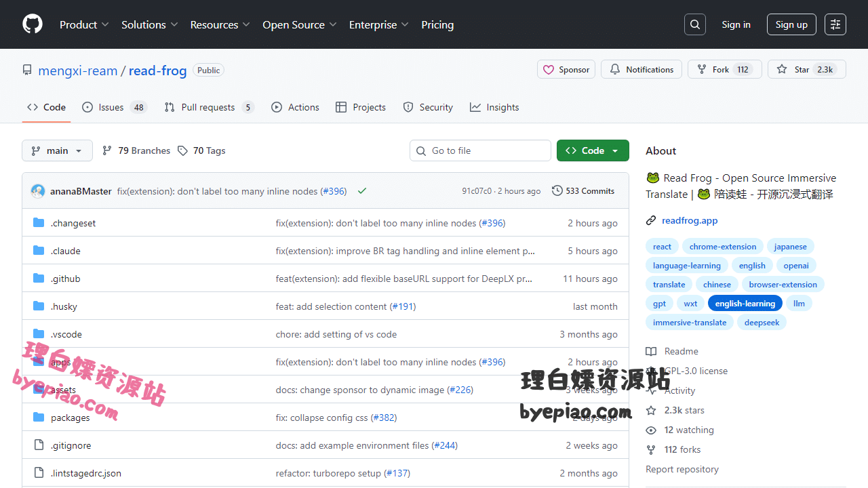Viewport: 868px width, 488px height.
Task: Switch to the Actions tab
Action: (x=295, y=107)
